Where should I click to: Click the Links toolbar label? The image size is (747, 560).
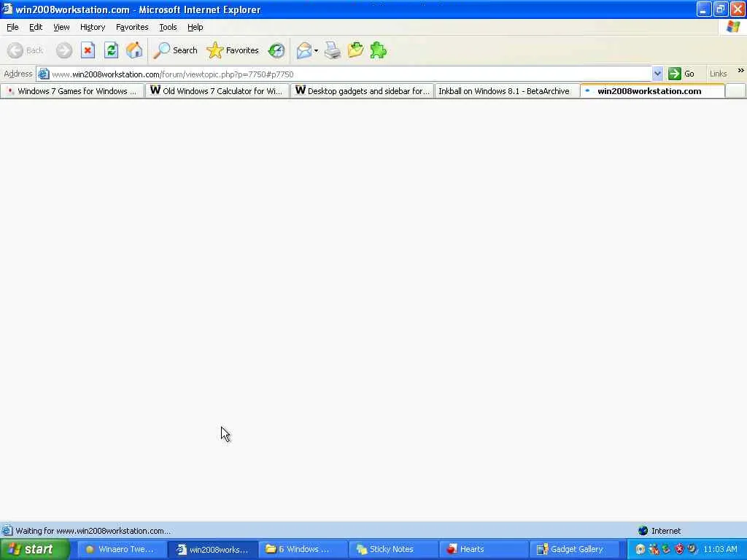718,74
